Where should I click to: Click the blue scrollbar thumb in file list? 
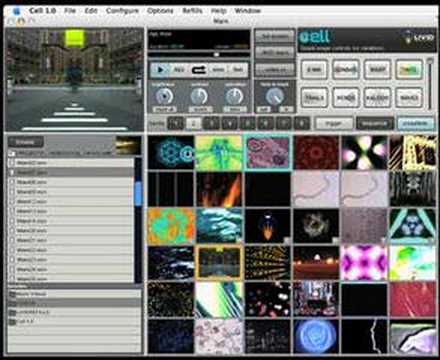(138, 194)
